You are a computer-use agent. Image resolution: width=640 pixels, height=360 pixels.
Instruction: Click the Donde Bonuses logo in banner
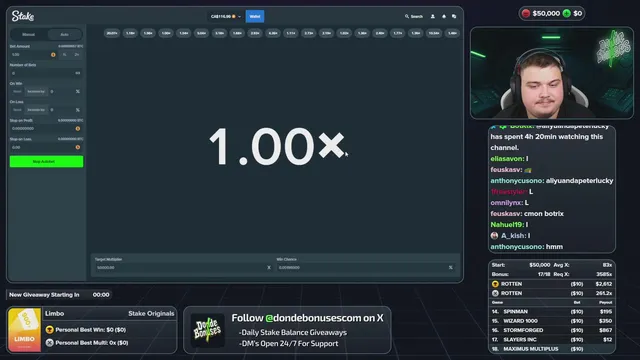coord(208,330)
